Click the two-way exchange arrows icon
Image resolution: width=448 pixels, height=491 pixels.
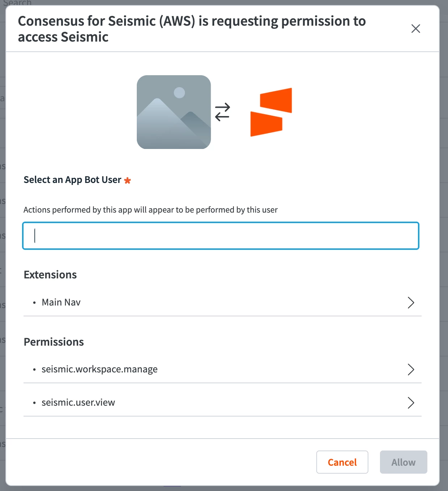tap(222, 112)
